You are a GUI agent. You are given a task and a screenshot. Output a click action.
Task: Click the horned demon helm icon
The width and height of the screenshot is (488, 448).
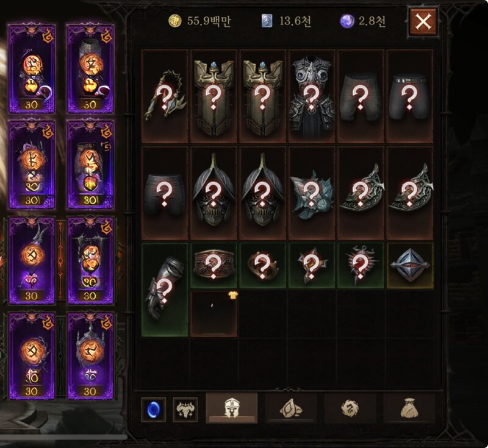point(185,410)
